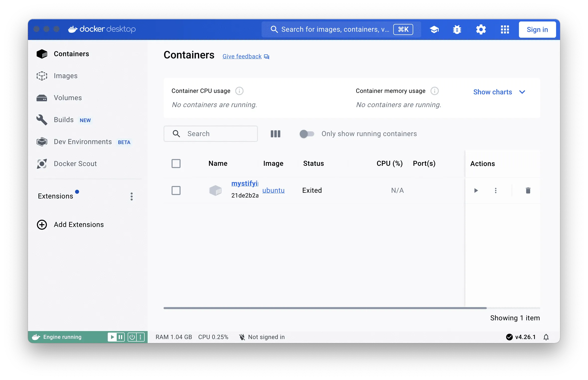
Task: Sort by the CPU (%) column header
Action: pos(390,164)
